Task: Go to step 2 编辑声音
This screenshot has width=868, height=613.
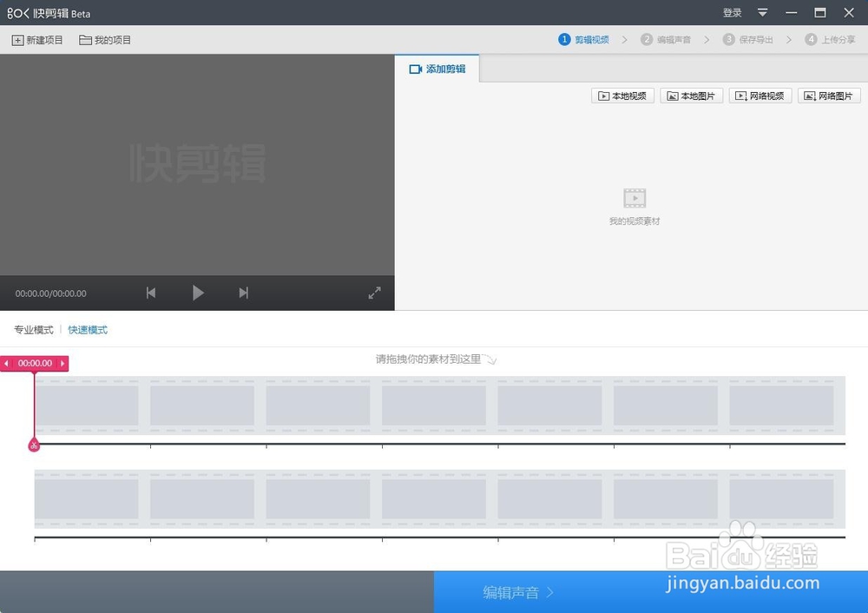Action: pos(666,39)
